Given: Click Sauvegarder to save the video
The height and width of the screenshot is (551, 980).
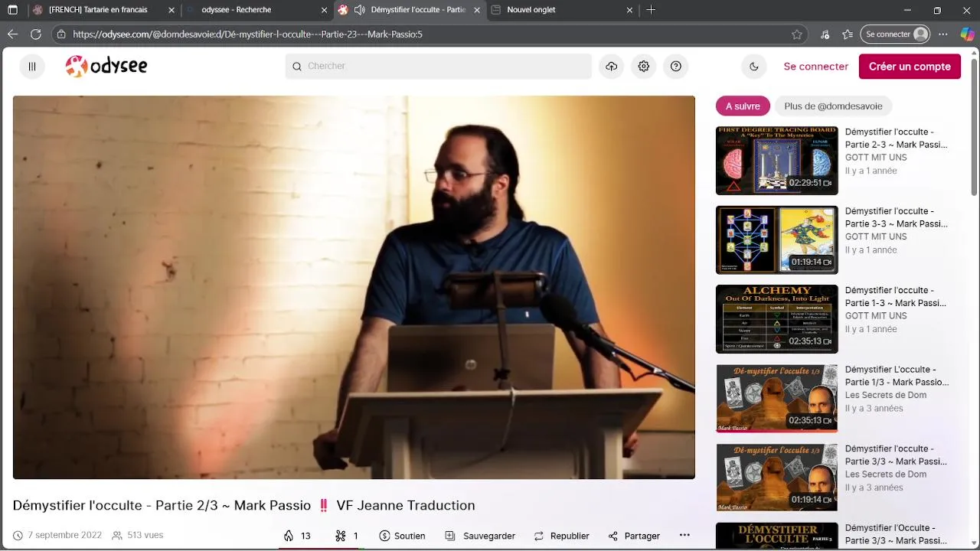Looking at the screenshot, I should coord(480,536).
